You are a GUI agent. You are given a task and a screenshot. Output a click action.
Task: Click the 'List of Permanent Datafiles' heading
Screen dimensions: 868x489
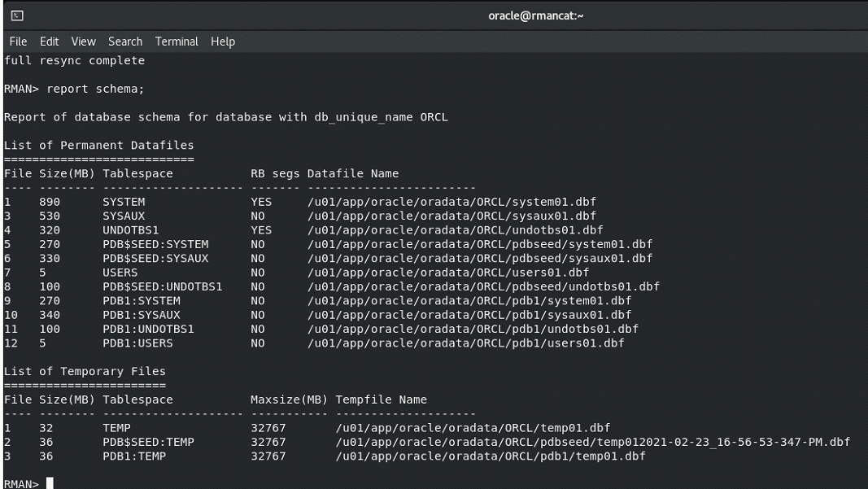pyautogui.click(x=98, y=145)
